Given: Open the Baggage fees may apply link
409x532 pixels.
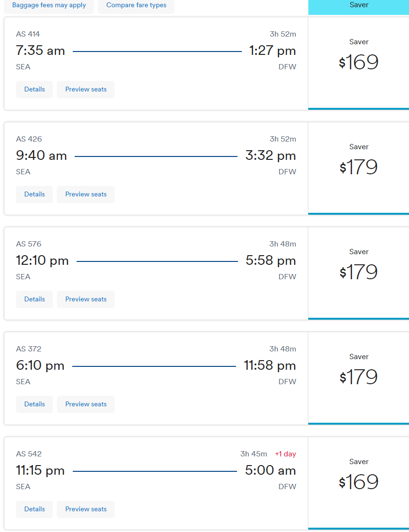Looking at the screenshot, I should click(49, 5).
